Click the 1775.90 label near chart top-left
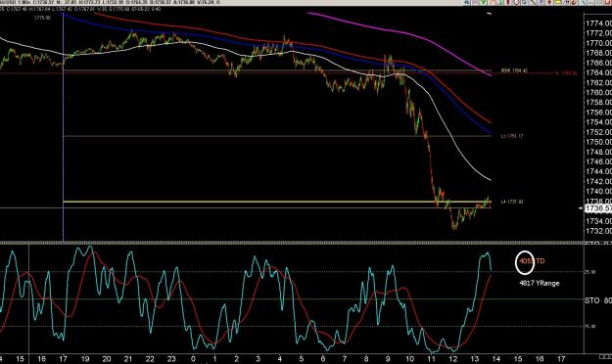The height and width of the screenshot is (364, 612). coord(42,18)
